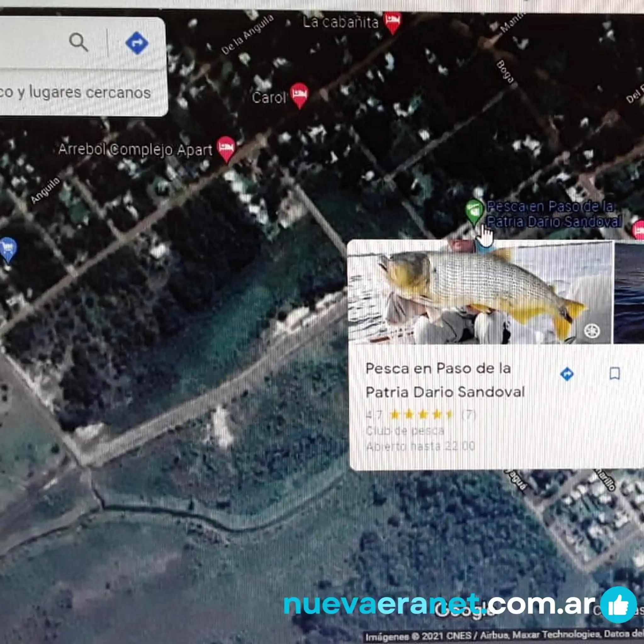
Task: Click the Anguila street label near the left
Action: click(45, 190)
